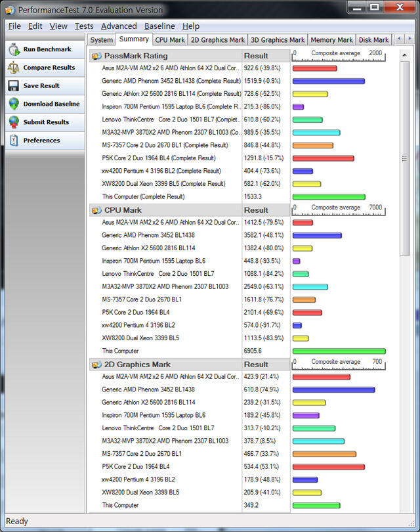Image resolution: width=420 pixels, height=532 pixels.
Task: Click the PassMark Rating composite average scale
Action: [x=339, y=56]
